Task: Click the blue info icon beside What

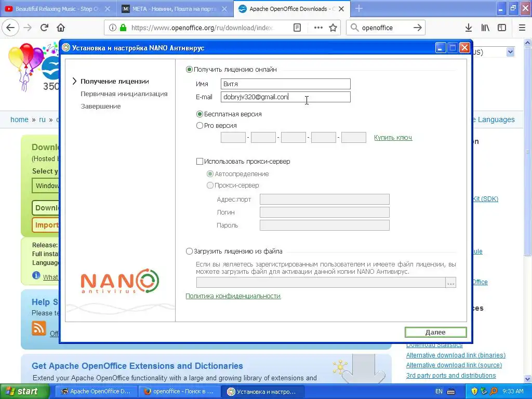Action: [36, 275]
